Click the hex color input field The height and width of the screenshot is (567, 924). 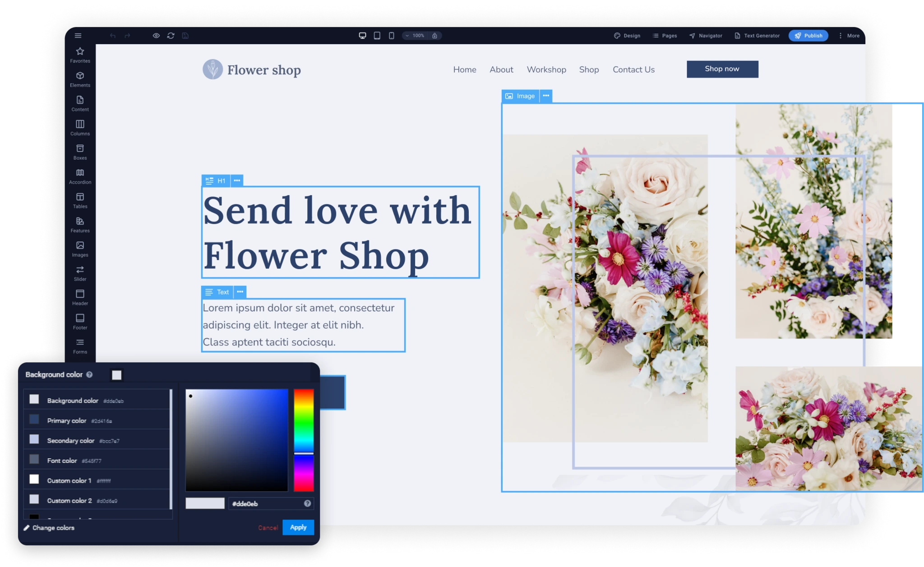tap(265, 503)
